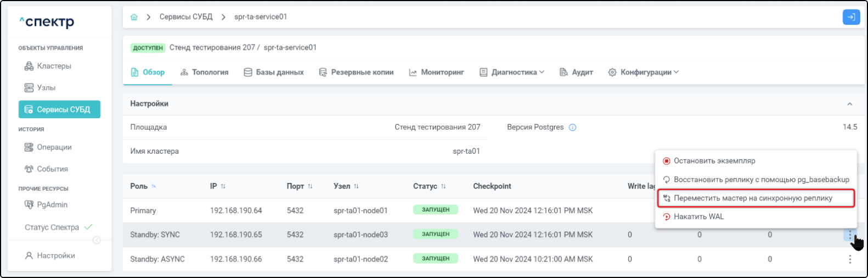Click the logout icon button top right
Screen dimensions: 868x278
(851, 17)
